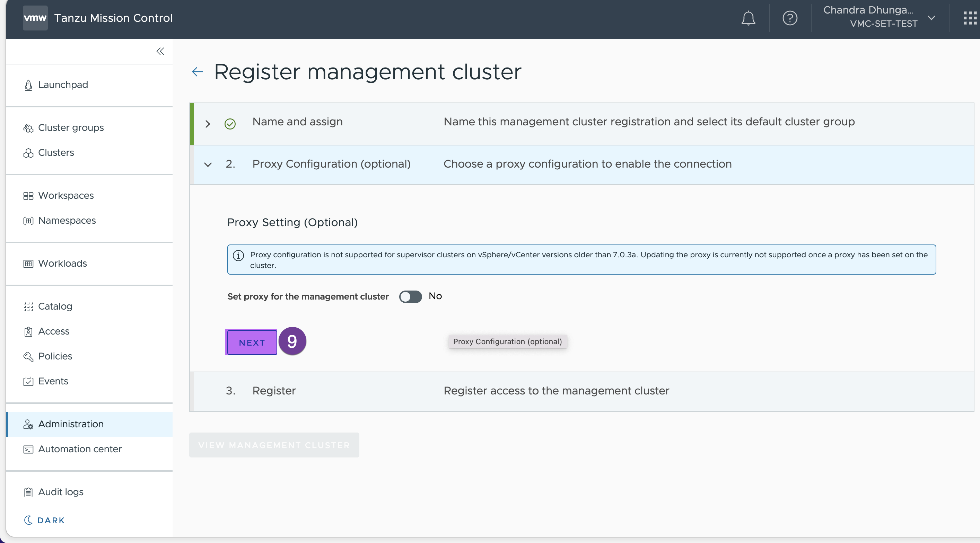Open the Namespaces section in sidebar
Viewport: 980px width, 543px height.
click(x=67, y=219)
